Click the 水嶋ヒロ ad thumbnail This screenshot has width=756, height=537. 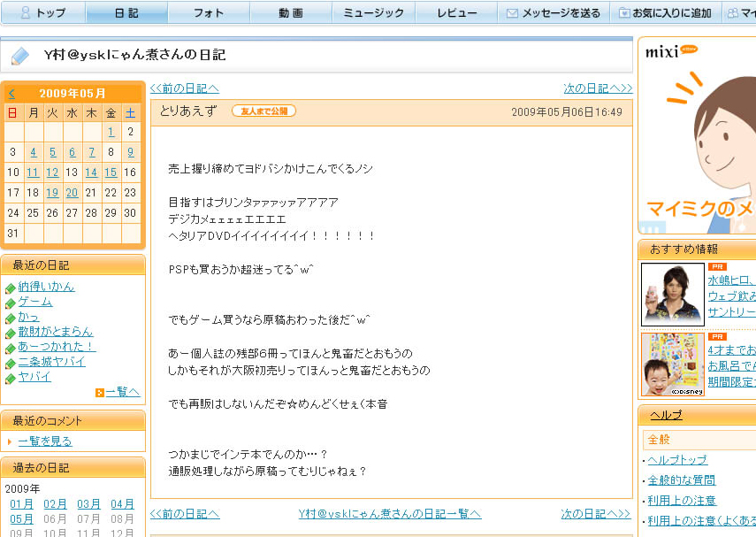coord(672,294)
